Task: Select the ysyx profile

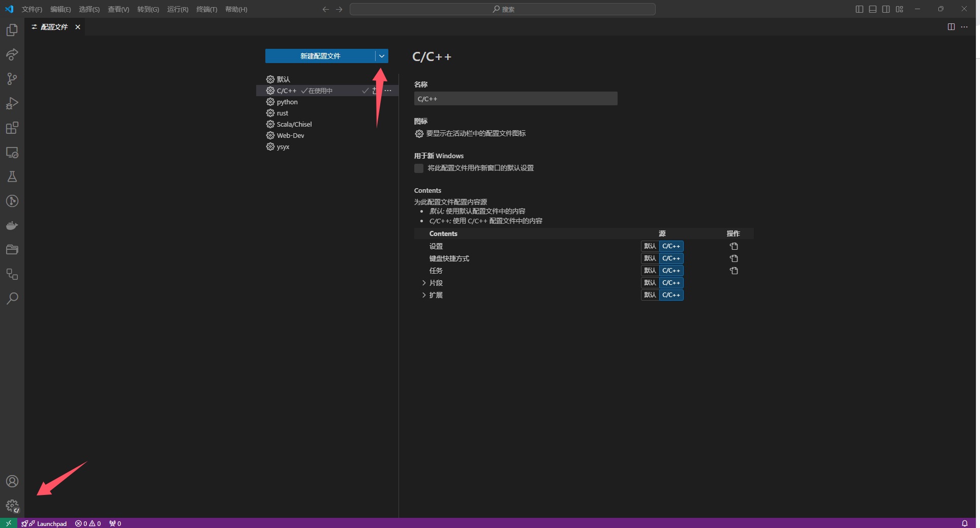Action: click(327, 146)
